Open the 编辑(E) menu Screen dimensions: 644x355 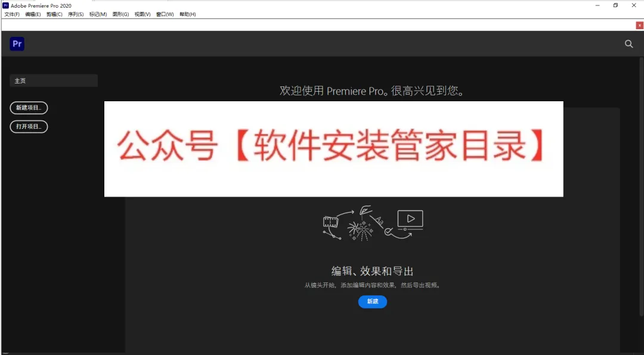pyautogui.click(x=33, y=14)
